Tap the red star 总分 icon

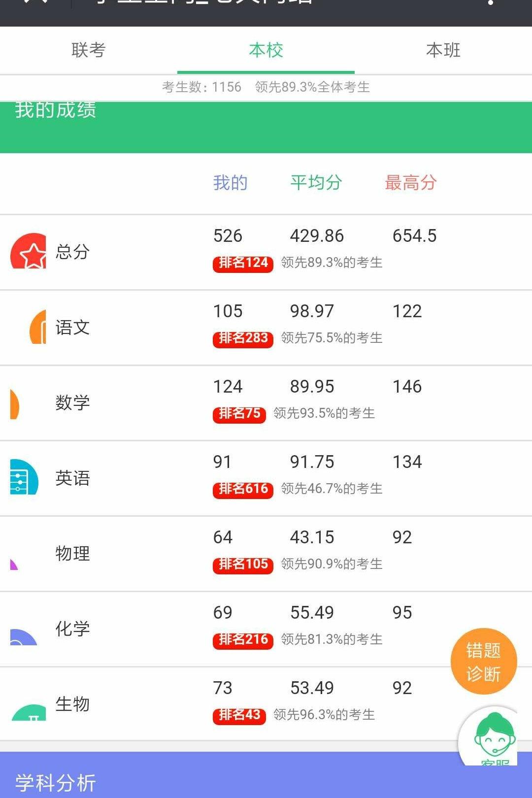click(x=29, y=252)
